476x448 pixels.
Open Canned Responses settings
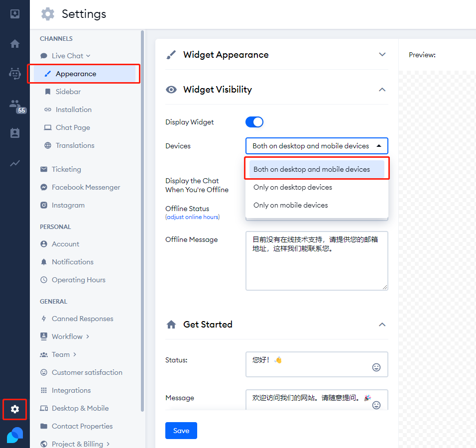pyautogui.click(x=82, y=319)
